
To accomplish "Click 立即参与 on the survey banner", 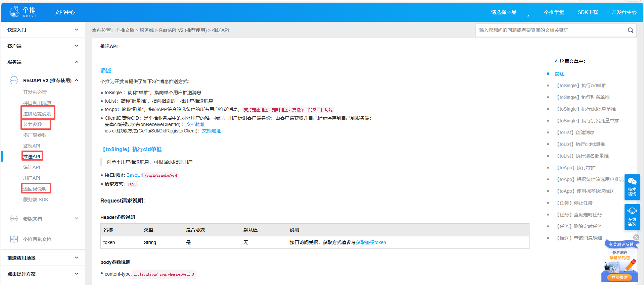I will 619,278.
